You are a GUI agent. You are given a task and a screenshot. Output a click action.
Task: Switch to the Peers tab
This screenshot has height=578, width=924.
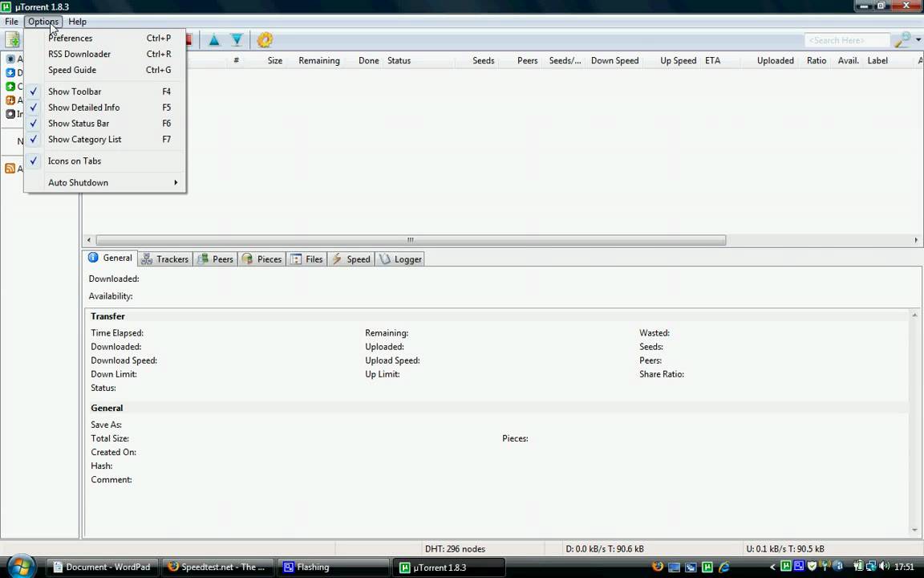coord(216,259)
